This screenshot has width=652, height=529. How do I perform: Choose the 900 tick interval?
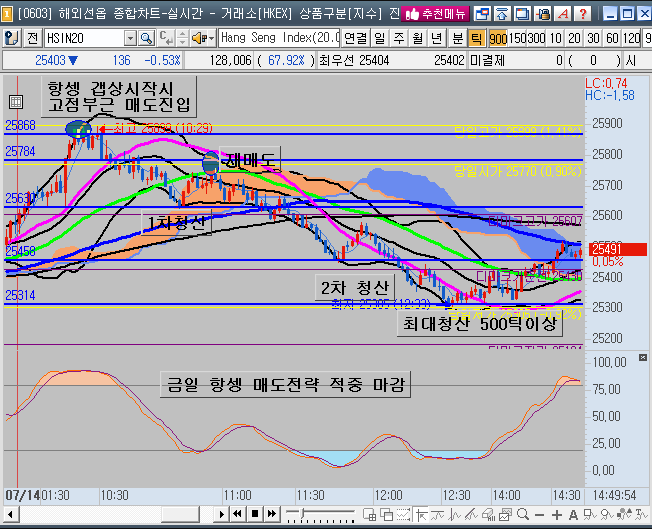[498, 37]
